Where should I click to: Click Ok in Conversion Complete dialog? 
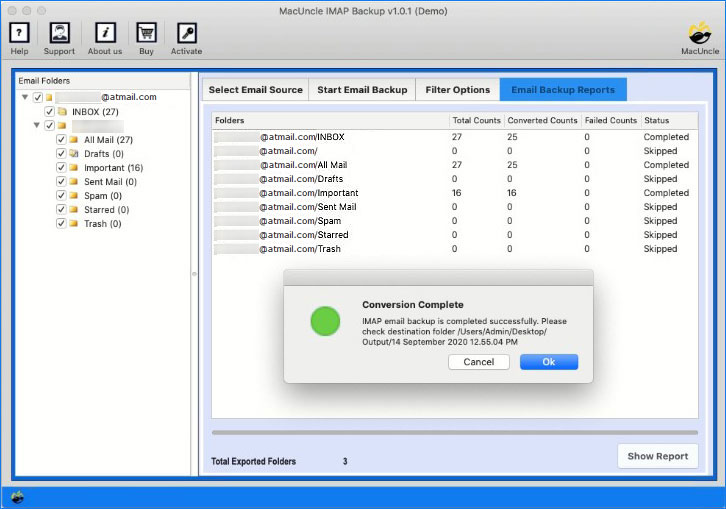coord(549,362)
